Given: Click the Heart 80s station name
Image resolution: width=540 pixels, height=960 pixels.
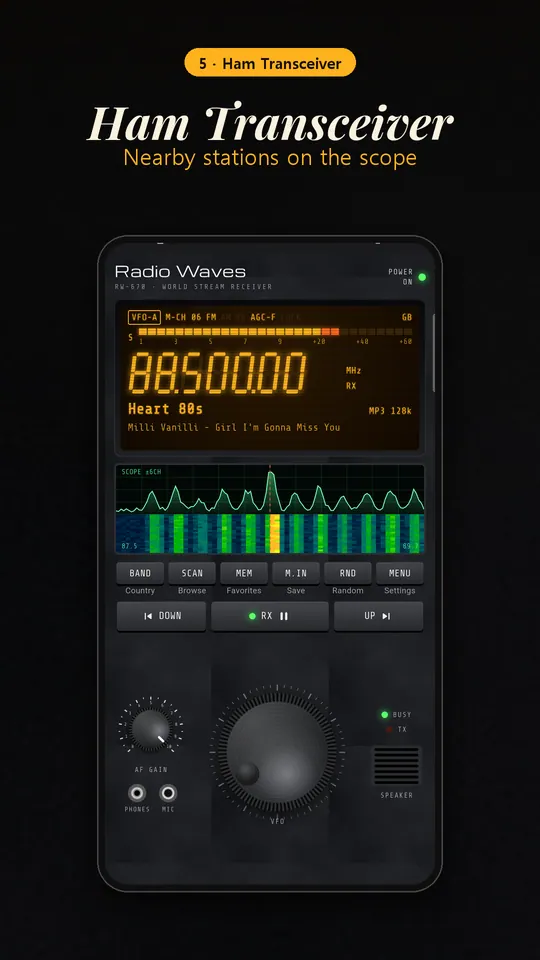Looking at the screenshot, I should (x=165, y=408).
